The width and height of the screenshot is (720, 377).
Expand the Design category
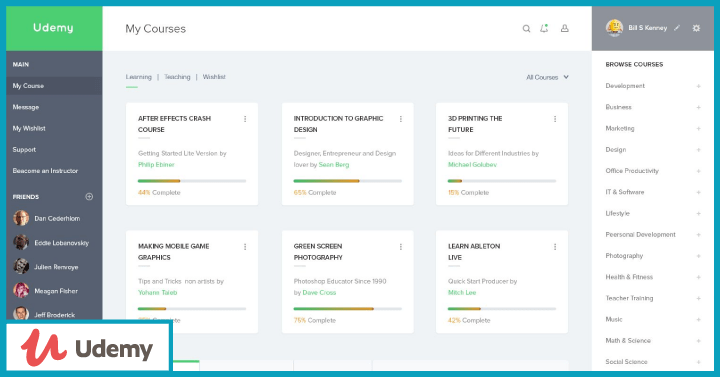pos(698,150)
